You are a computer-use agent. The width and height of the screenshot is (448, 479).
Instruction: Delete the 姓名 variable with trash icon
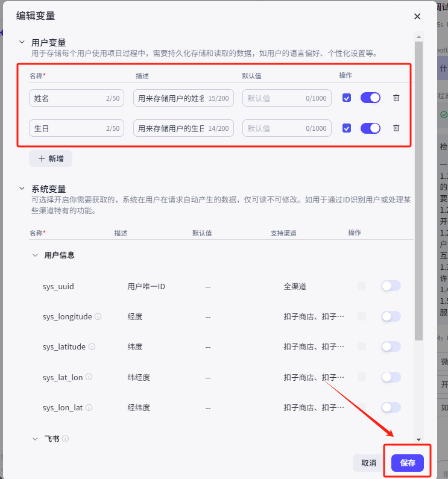coord(396,98)
